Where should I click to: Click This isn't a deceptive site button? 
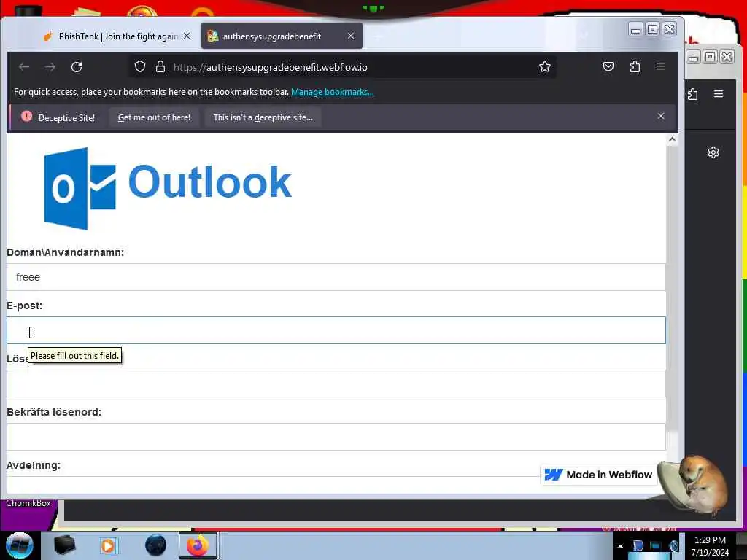click(x=263, y=117)
